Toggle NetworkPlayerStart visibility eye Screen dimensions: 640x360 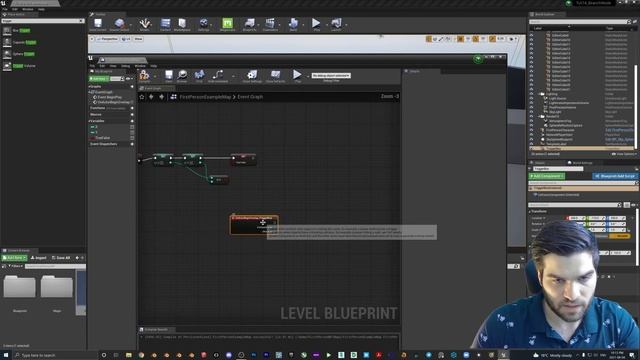(531, 135)
